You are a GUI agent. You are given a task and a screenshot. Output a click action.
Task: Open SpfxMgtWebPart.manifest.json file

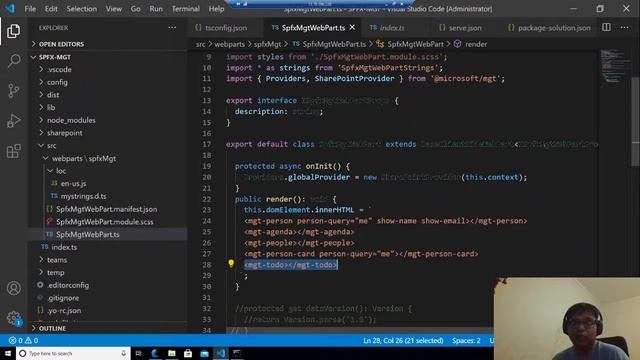point(107,209)
